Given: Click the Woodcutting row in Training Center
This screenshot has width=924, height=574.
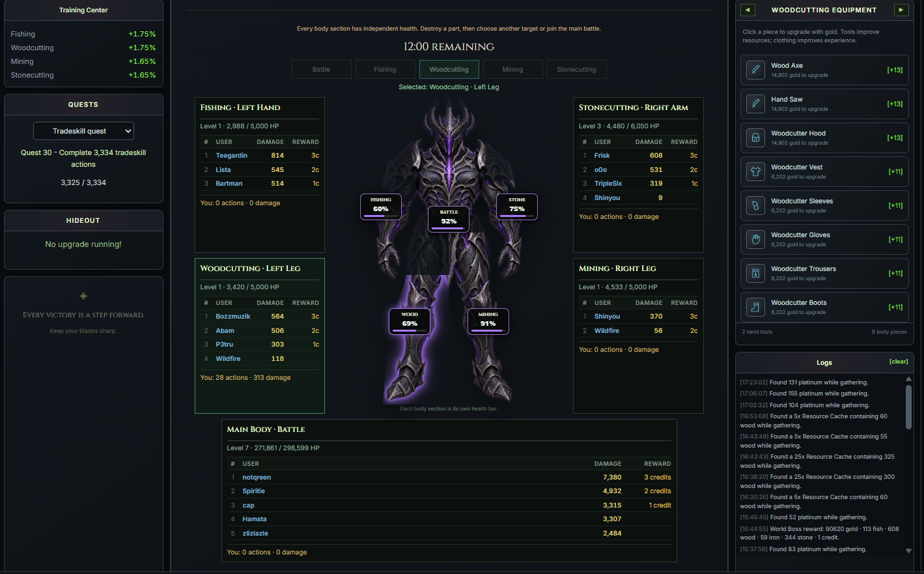Looking at the screenshot, I should click(83, 48).
